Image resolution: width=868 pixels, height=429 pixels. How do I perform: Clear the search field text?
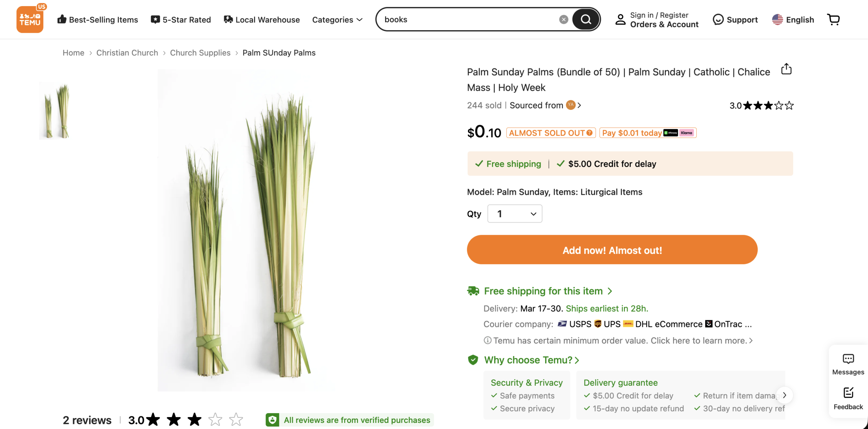[564, 20]
